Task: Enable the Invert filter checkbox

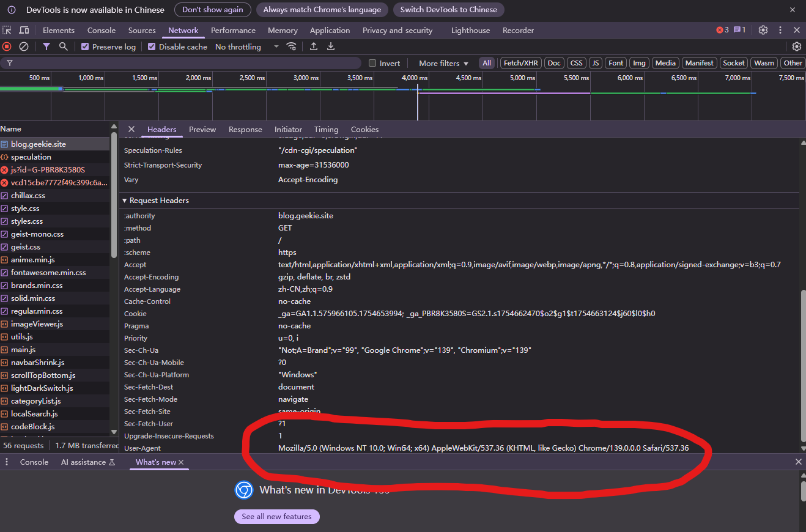Action: [x=372, y=63]
